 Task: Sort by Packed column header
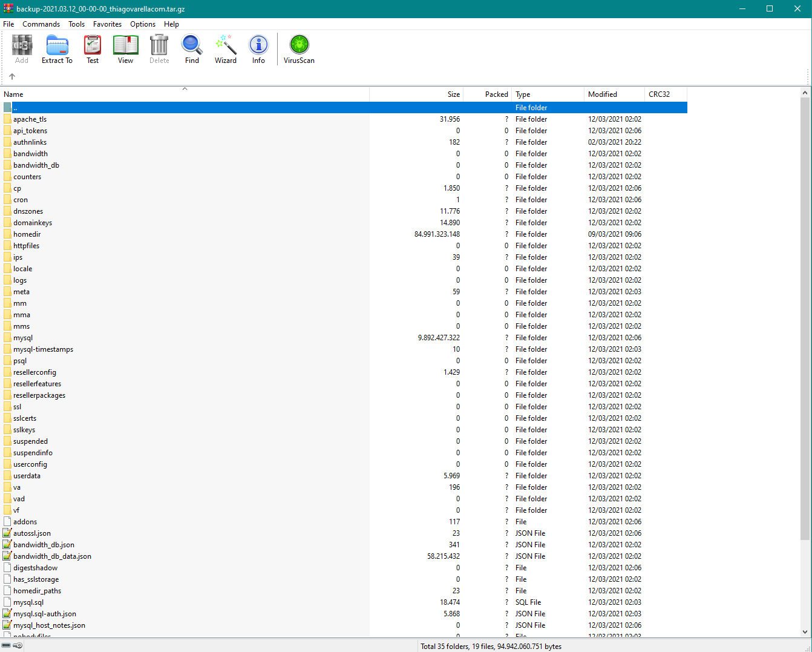click(488, 94)
